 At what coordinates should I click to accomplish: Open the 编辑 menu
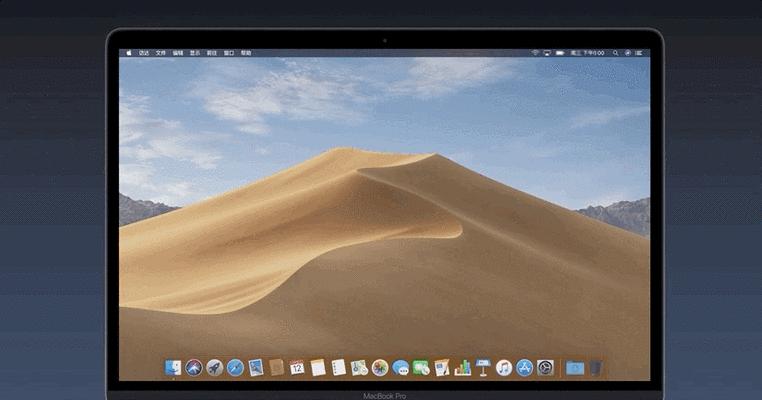pyautogui.click(x=178, y=53)
